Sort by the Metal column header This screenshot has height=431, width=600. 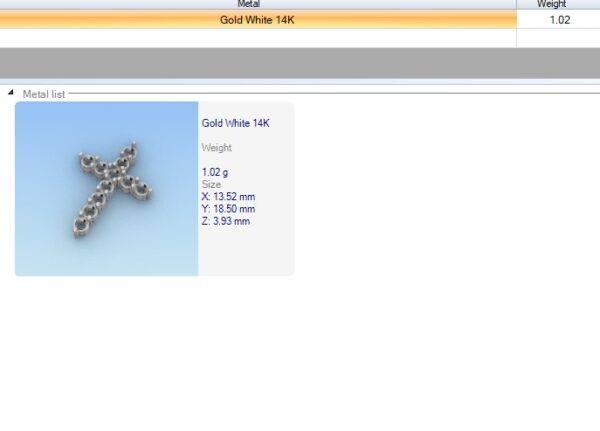[257, 4]
